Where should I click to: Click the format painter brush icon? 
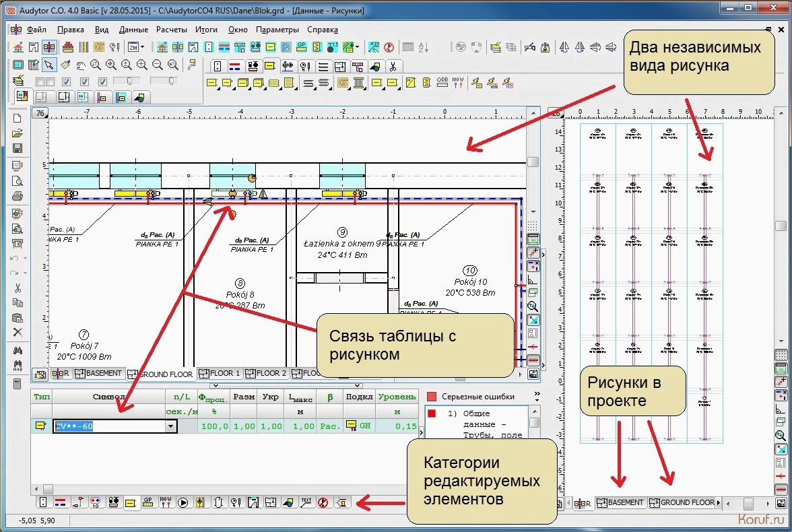65,65
